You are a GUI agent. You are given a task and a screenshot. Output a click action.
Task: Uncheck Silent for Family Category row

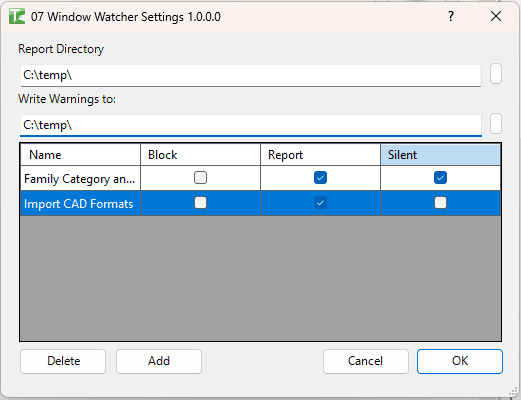(x=440, y=178)
